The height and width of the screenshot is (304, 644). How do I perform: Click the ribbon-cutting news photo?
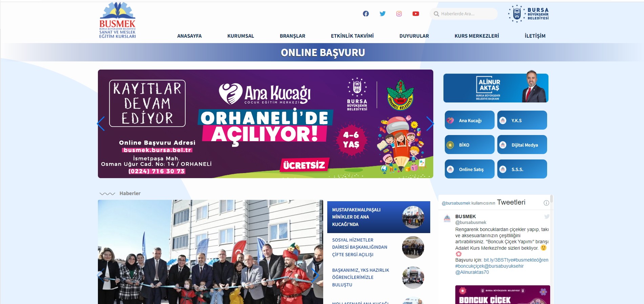[210, 252]
